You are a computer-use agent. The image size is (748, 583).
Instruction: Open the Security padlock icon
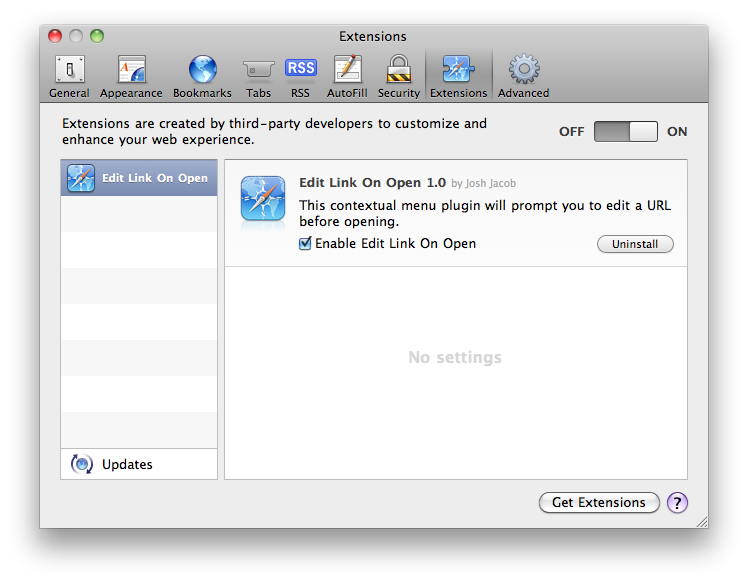click(x=399, y=70)
